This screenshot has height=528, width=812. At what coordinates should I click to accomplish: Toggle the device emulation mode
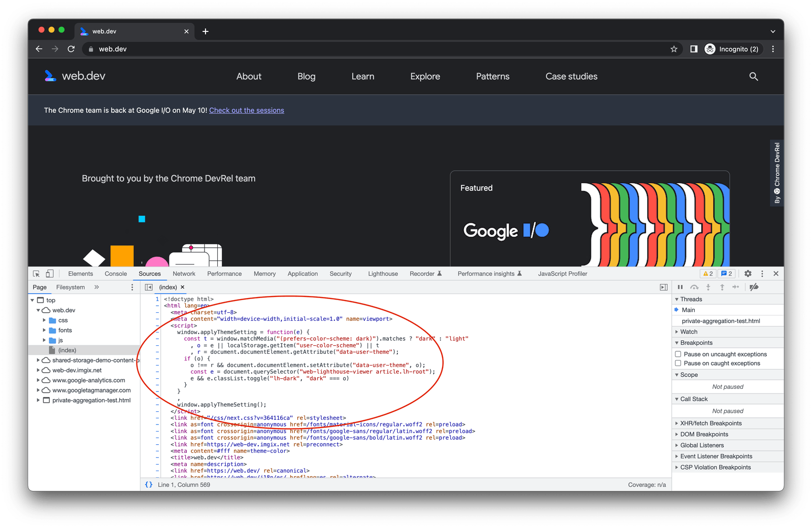coord(49,273)
